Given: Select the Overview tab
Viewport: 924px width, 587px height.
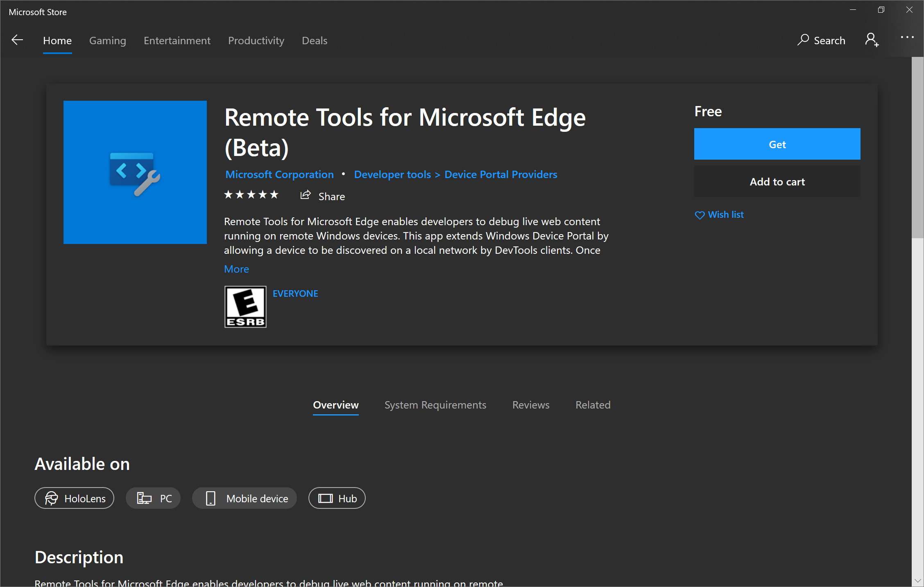Looking at the screenshot, I should pyautogui.click(x=335, y=405).
